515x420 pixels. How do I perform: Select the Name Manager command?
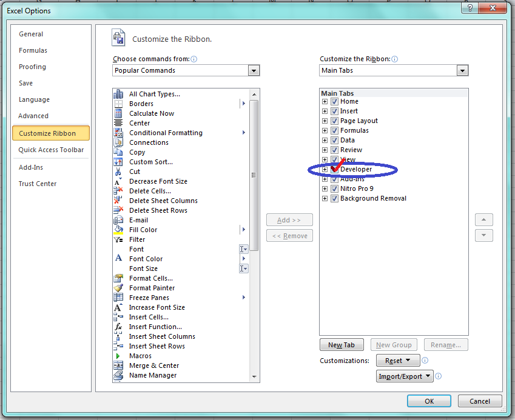(152, 375)
